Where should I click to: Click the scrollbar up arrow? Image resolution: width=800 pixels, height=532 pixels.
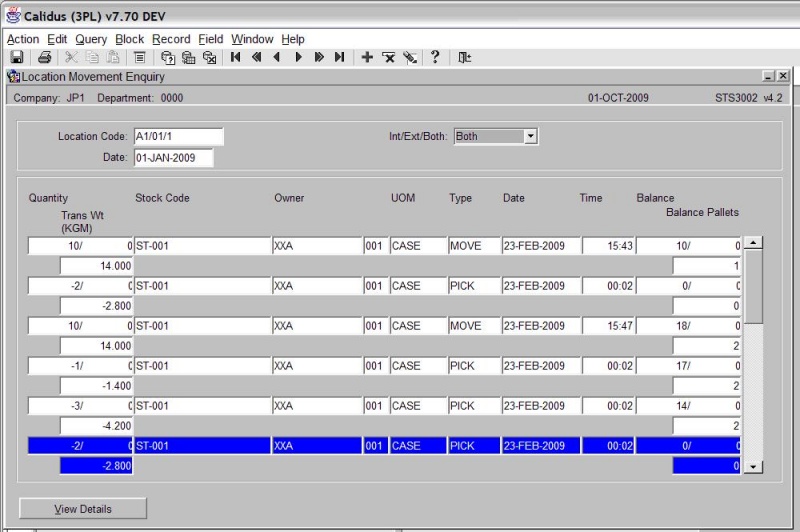(x=754, y=243)
